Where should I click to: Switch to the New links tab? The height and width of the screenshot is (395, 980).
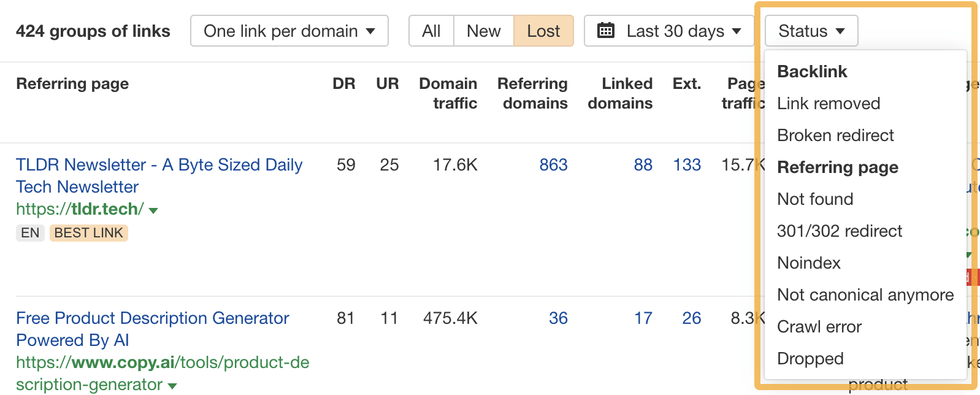pos(484,30)
